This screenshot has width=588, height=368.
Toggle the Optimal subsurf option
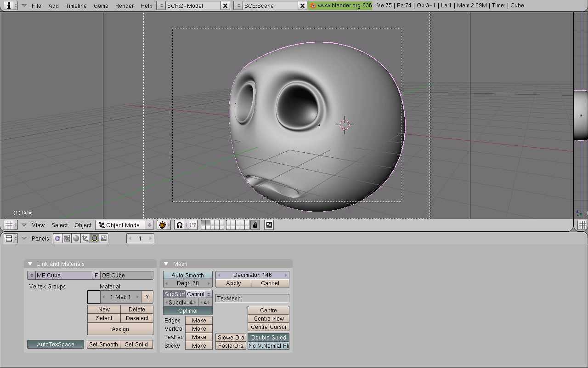pos(188,311)
